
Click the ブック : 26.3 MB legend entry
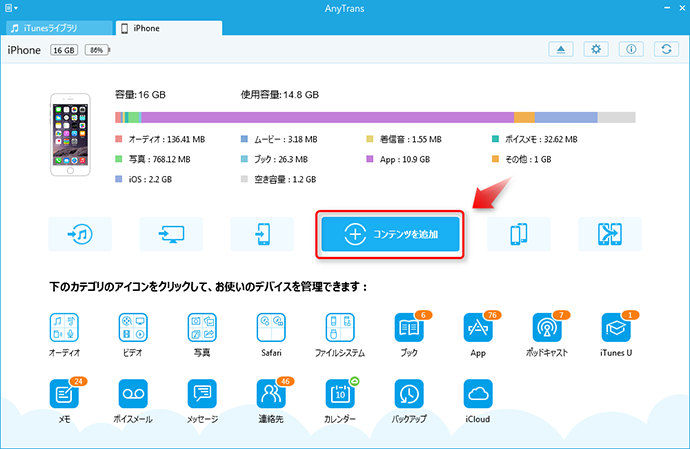(x=274, y=159)
